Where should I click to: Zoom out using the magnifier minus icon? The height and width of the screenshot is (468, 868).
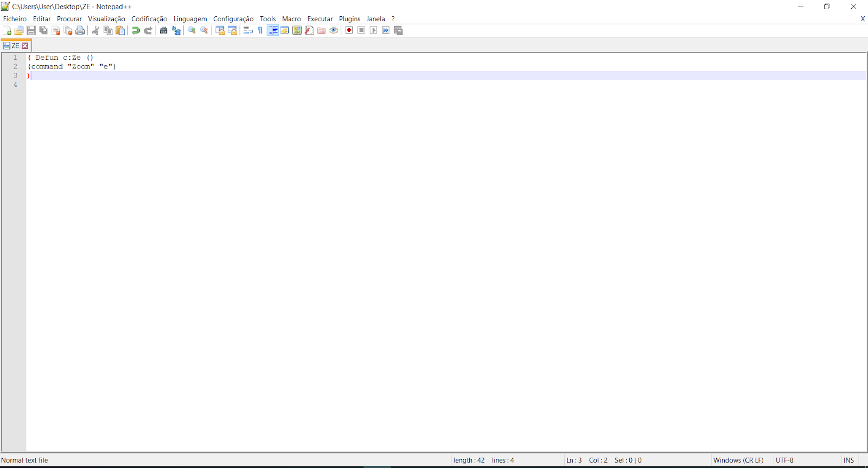pos(204,30)
